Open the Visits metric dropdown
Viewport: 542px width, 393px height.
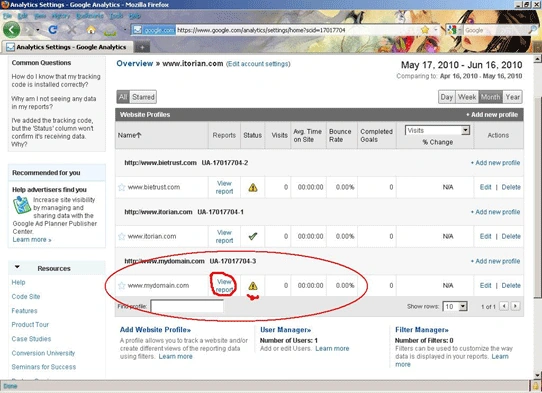point(438,130)
